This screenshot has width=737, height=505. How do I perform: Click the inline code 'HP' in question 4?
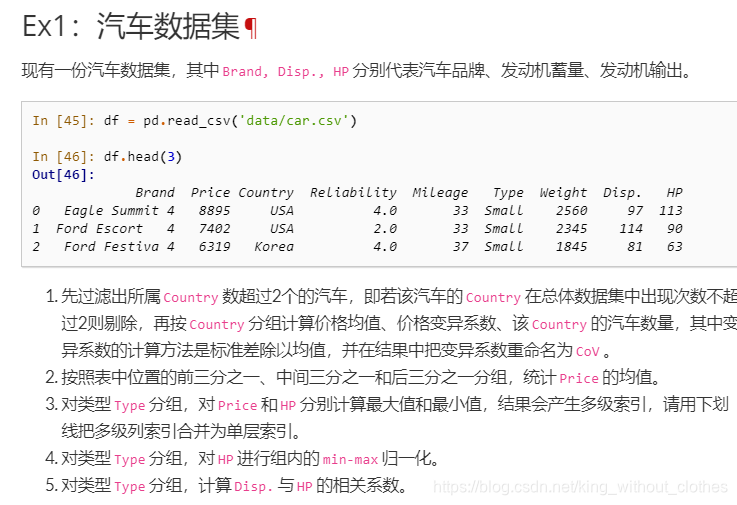click(x=226, y=459)
